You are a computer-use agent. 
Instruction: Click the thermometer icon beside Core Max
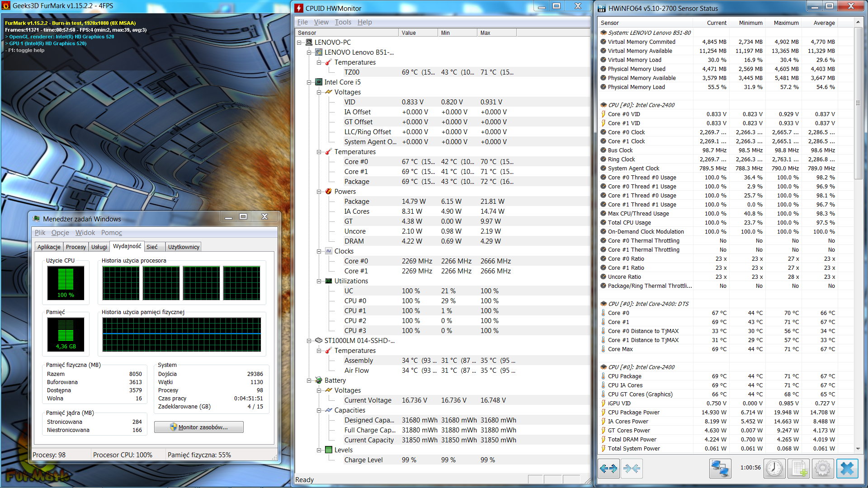pyautogui.click(x=604, y=349)
